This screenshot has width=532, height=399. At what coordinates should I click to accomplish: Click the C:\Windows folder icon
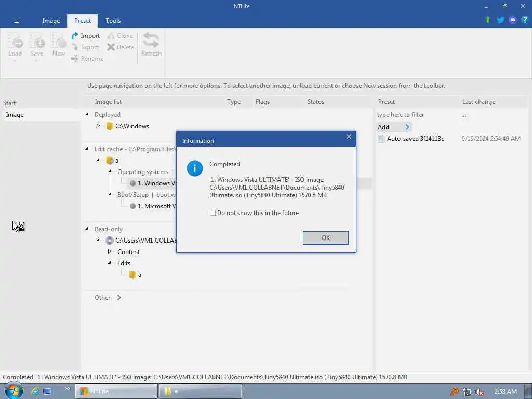point(109,126)
